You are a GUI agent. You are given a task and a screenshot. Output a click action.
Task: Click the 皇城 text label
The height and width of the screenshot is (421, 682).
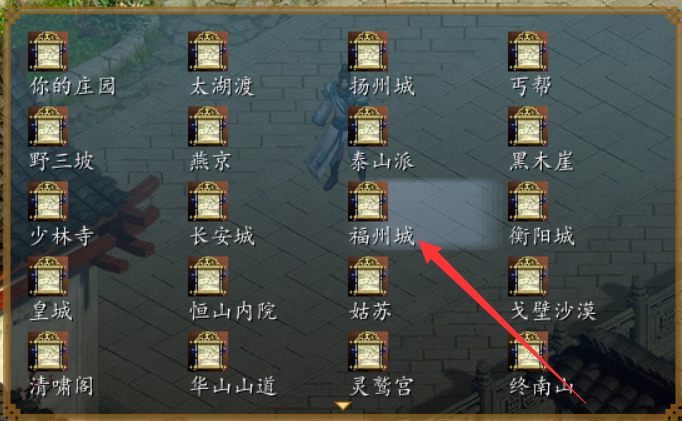click(x=51, y=311)
